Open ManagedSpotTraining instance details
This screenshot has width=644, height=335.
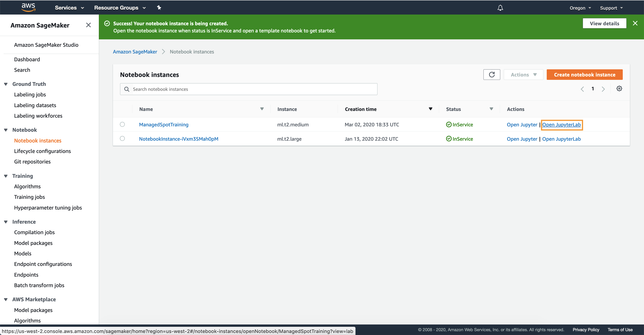pos(163,125)
